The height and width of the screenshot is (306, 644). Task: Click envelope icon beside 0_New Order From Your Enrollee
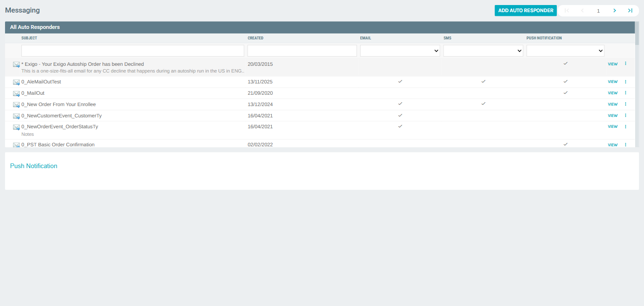point(16,105)
